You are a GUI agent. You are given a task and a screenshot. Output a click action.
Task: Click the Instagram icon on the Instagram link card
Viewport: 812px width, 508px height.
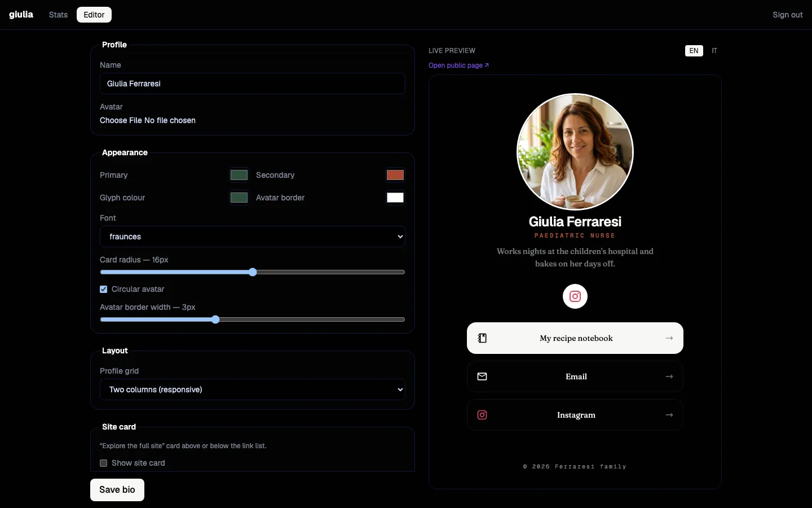tap(482, 415)
